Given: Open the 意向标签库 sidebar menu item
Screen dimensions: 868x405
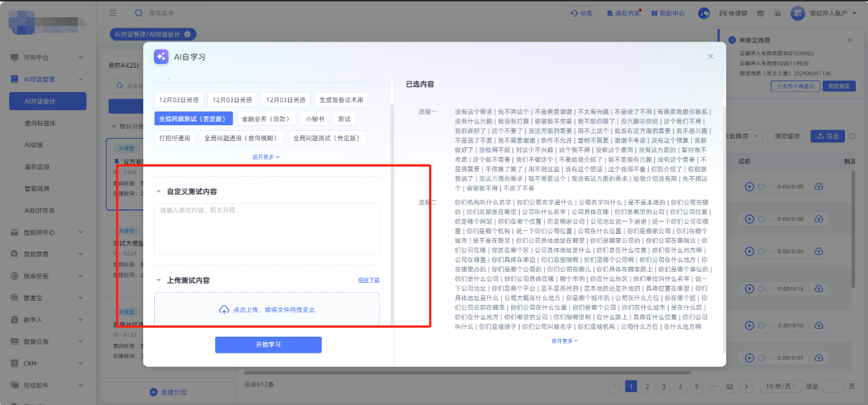Looking at the screenshot, I should 41,123.
